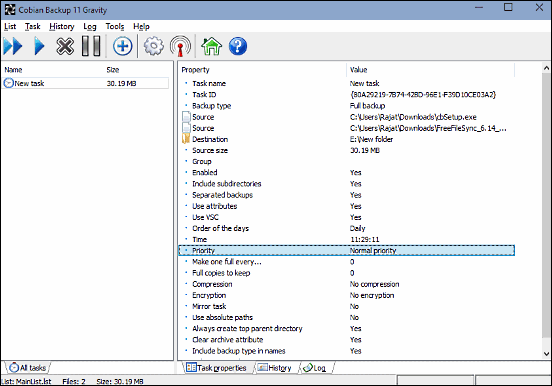Click the Files: 2 status bar entry
552x386 pixels.
pos(74,381)
